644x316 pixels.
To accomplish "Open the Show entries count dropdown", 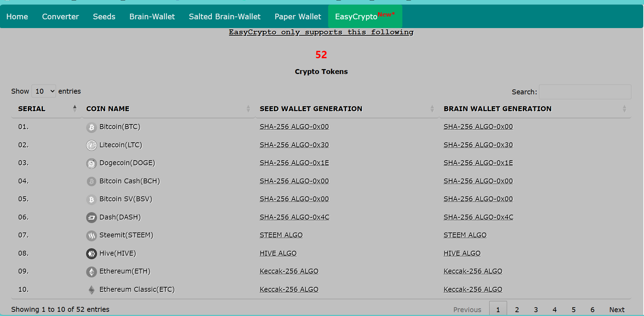I will pyautogui.click(x=44, y=91).
